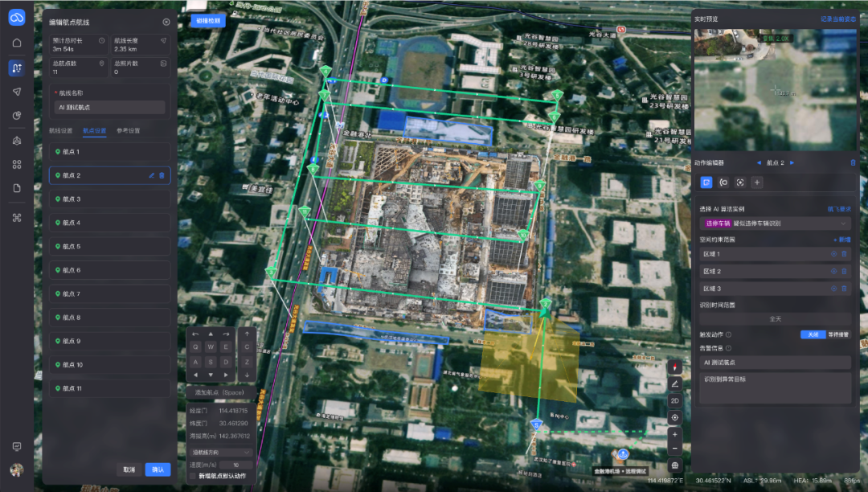
Task: Check the 新增航点默认动作 checkbox
Action: [193, 476]
